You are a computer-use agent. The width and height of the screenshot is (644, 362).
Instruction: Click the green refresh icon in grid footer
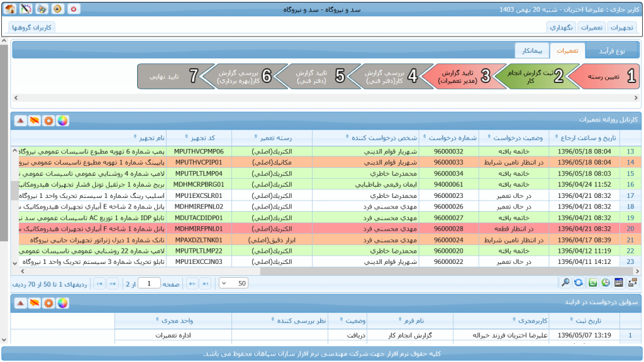click(x=579, y=283)
